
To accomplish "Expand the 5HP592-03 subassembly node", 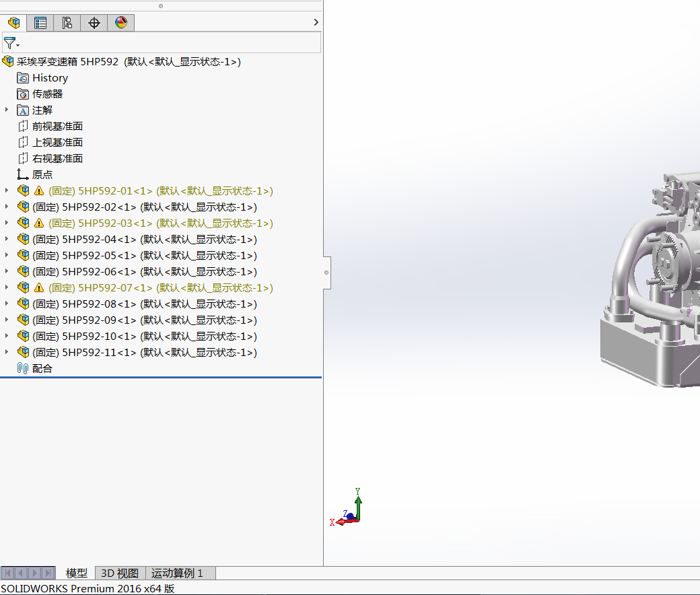I will pyautogui.click(x=6, y=222).
